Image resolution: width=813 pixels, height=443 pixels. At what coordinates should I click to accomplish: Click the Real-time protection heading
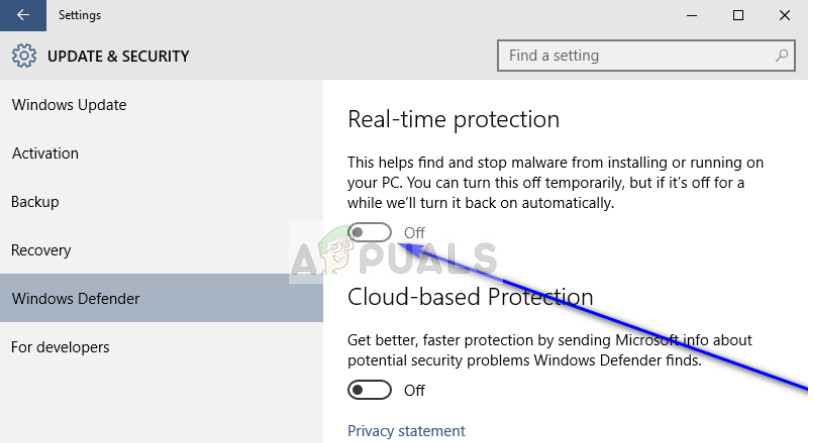click(453, 119)
